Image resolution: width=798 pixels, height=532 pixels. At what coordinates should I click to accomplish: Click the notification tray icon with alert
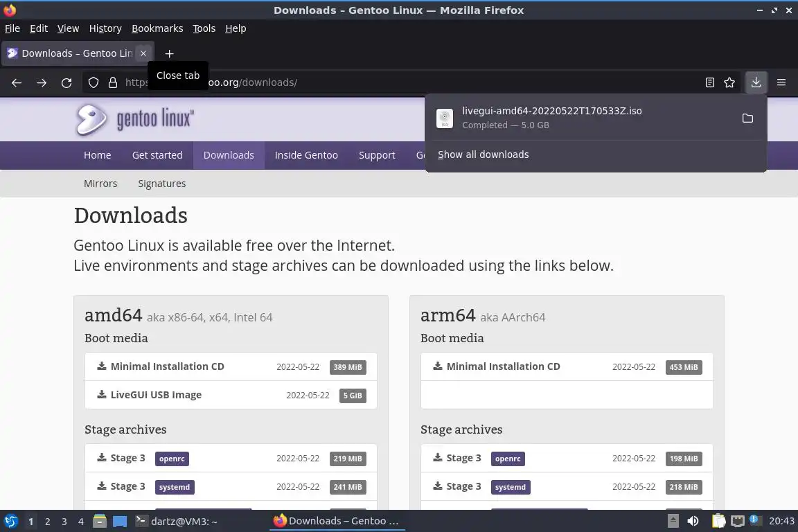tap(755, 520)
